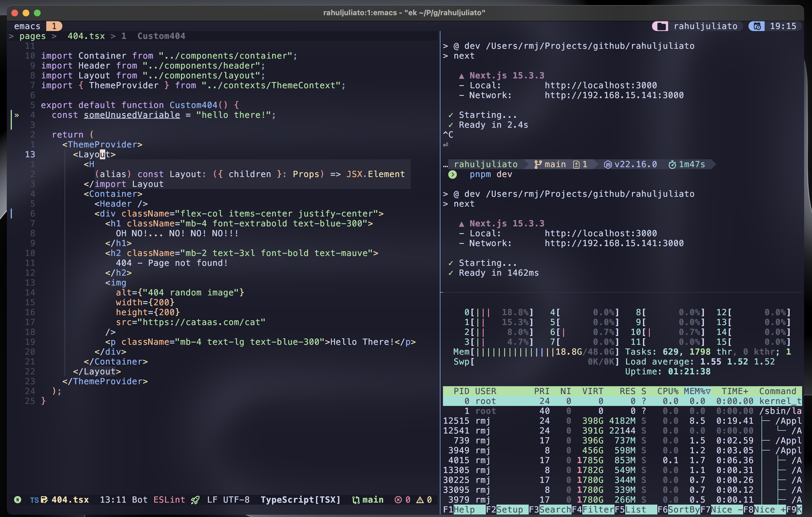Click the rocket icon in modeline
The width and height of the screenshot is (812, 517).
tap(195, 500)
